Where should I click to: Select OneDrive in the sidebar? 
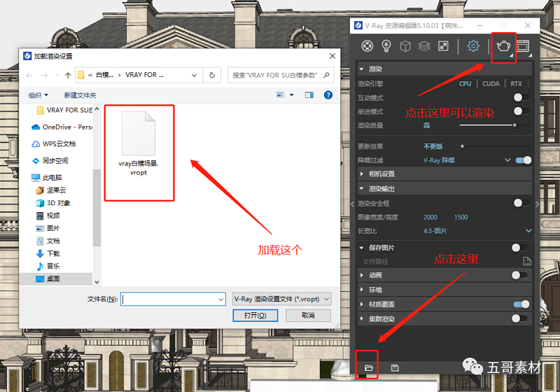(x=62, y=127)
